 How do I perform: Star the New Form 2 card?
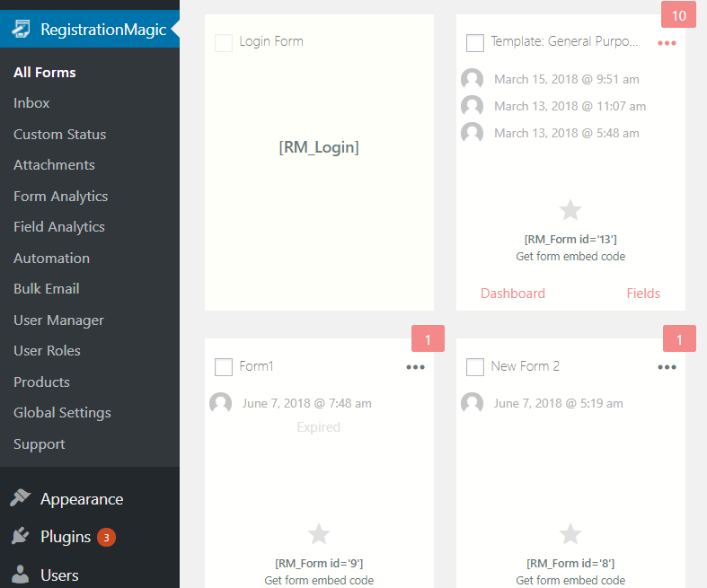(x=570, y=534)
